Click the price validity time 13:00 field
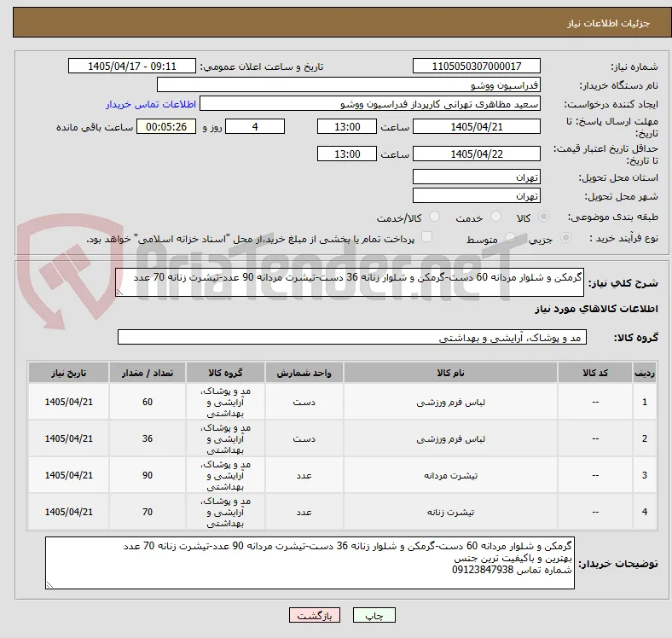The height and width of the screenshot is (638, 672). (x=347, y=154)
